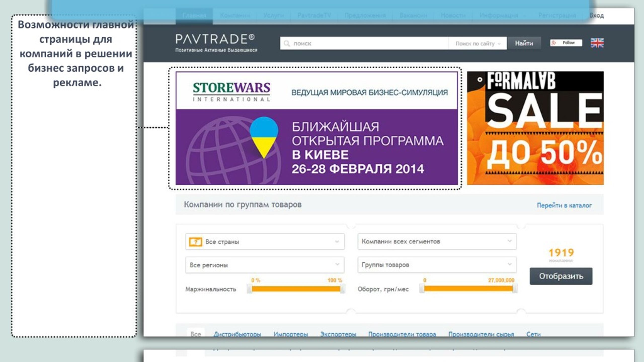Screen dimensions: 644x362
Task: Open the Поиск по сайту dropdown
Action: (x=477, y=43)
